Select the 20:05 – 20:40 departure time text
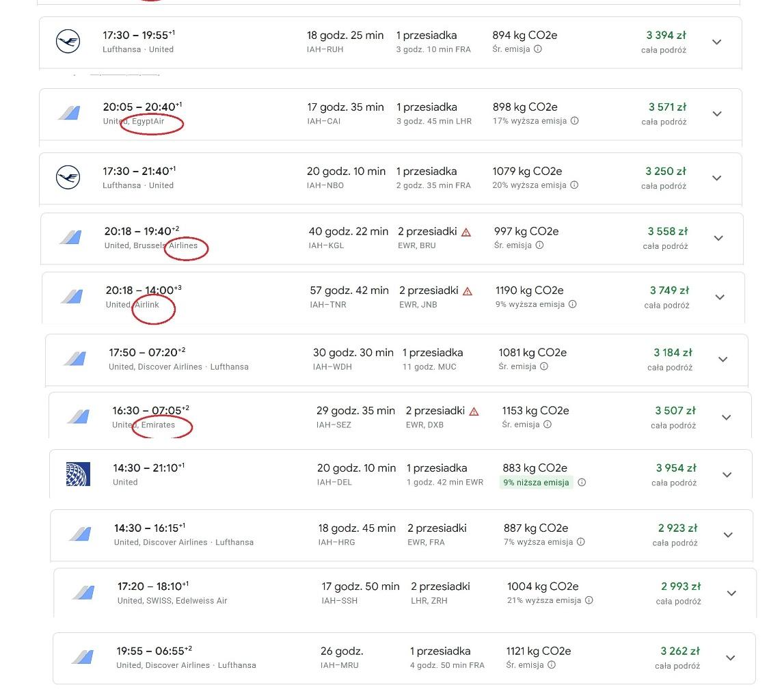The image size is (769, 700). (142, 107)
